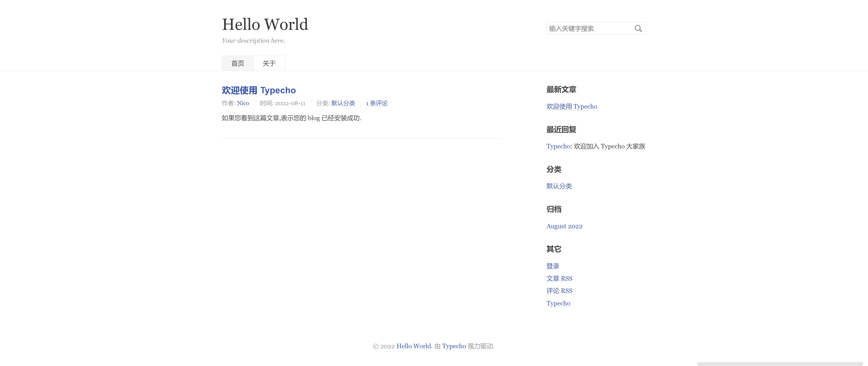The width and height of the screenshot is (868, 366).
Task: Open the Typecho link in the footer
Action: (454, 346)
